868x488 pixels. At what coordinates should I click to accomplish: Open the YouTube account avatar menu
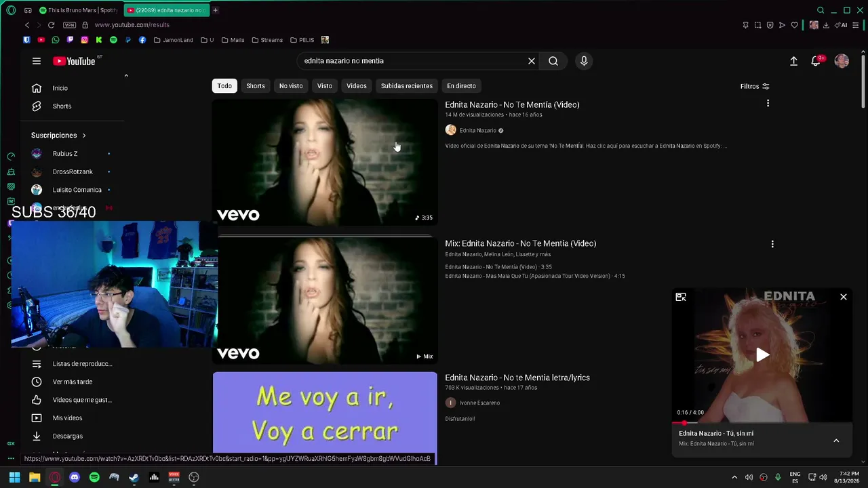point(842,61)
